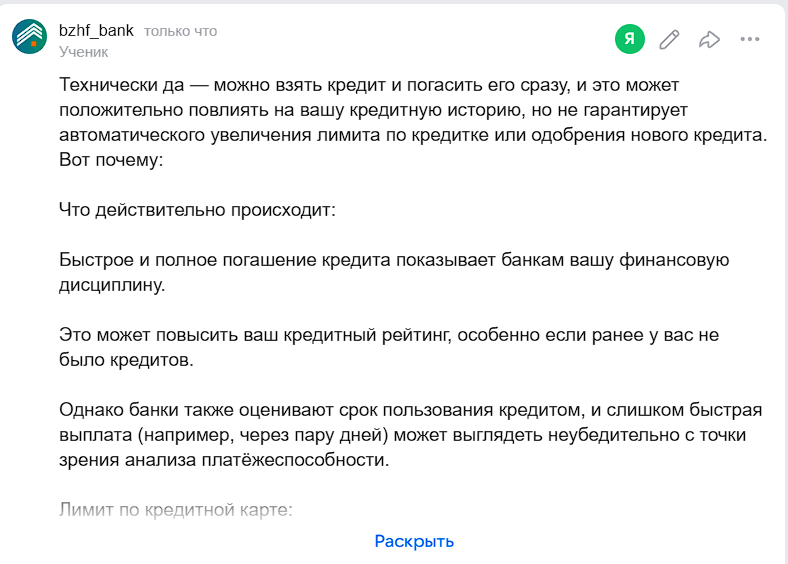Open the three-dot more options menu
Viewport: 788px width, 564px height.
pyautogui.click(x=750, y=39)
